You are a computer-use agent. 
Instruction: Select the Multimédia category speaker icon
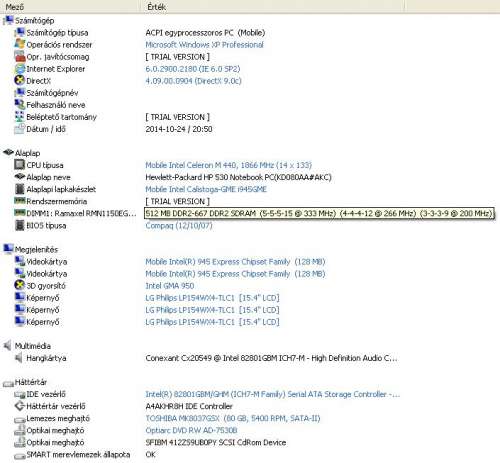8,345
